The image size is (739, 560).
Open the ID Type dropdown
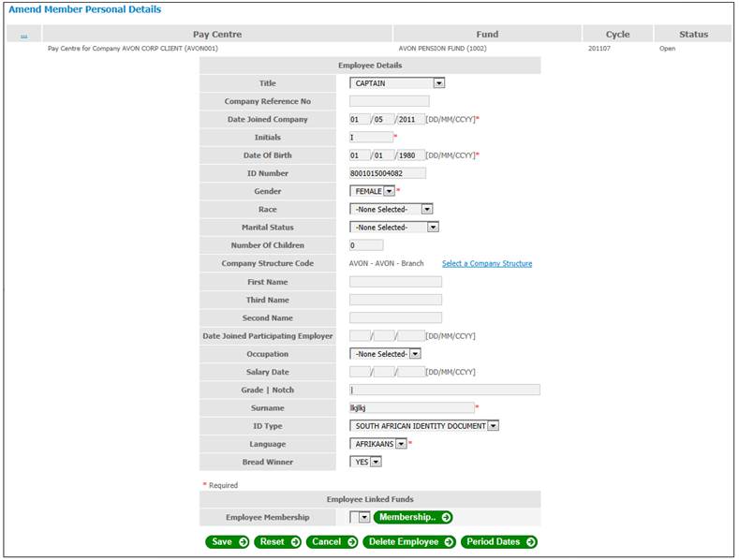493,426
